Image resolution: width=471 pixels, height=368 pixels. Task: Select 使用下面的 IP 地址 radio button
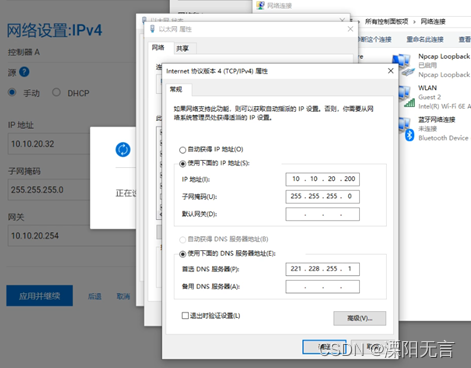tap(182, 164)
